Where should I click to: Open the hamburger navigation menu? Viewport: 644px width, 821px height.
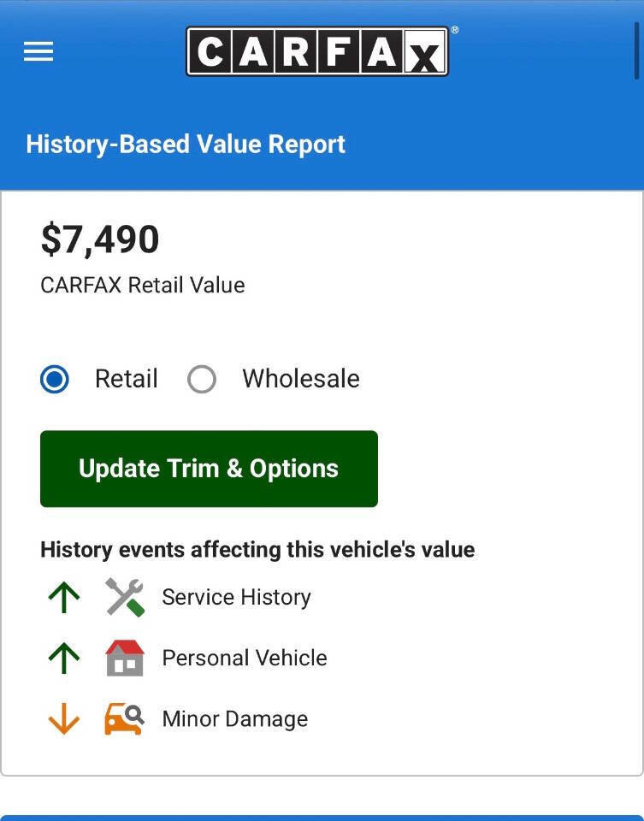coord(38,51)
